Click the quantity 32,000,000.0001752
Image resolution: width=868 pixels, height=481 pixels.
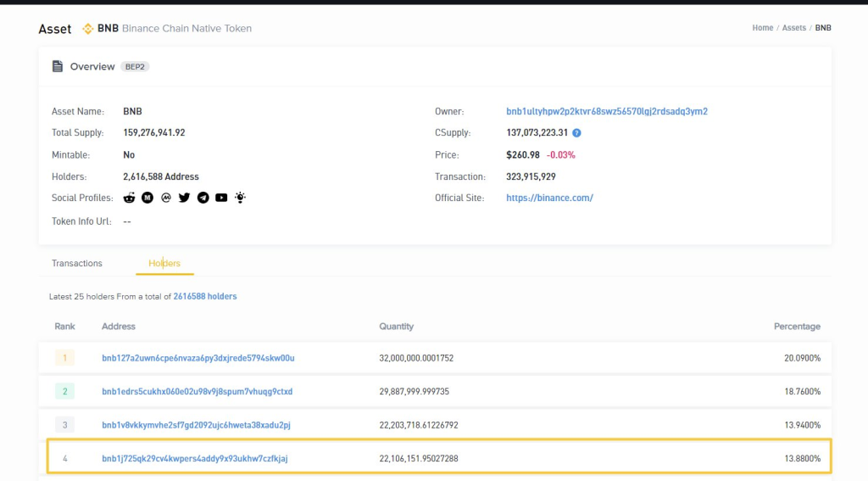coord(416,358)
